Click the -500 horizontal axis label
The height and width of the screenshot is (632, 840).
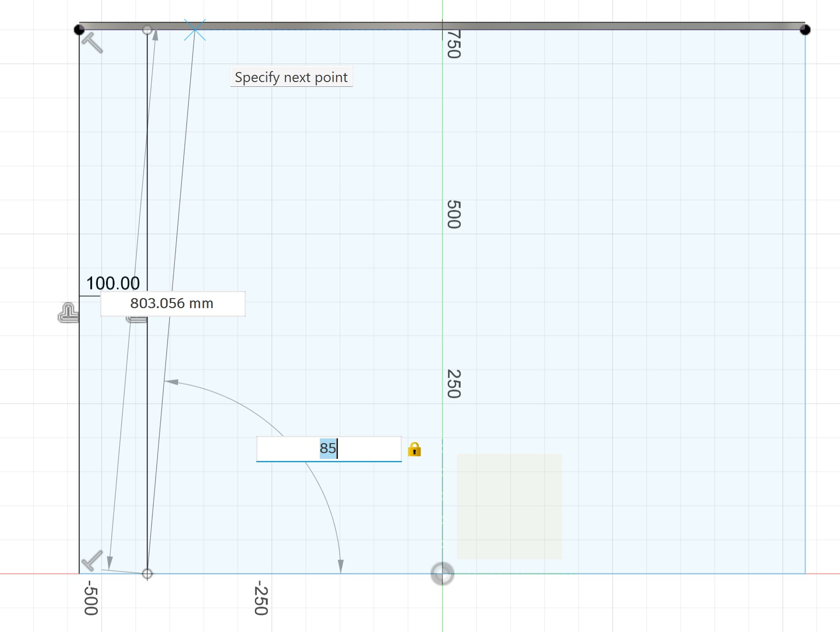click(91, 598)
